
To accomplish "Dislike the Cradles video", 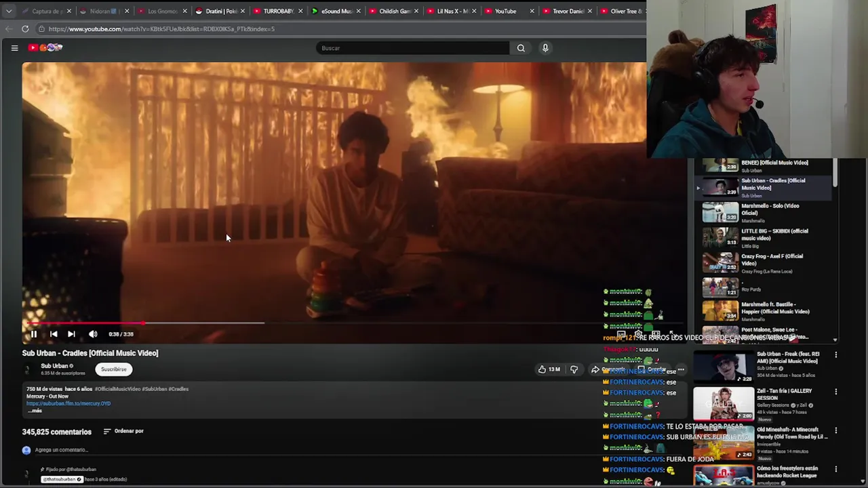I will coord(574,369).
